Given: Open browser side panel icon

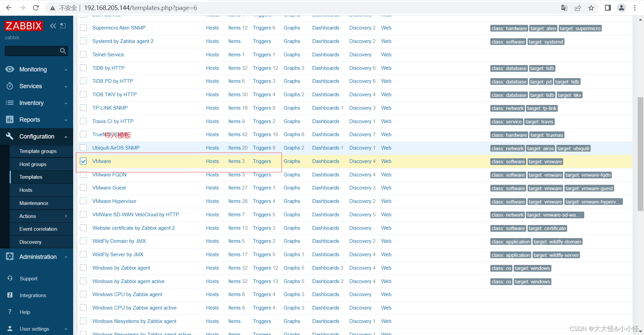Looking at the screenshot, I should point(608,8).
